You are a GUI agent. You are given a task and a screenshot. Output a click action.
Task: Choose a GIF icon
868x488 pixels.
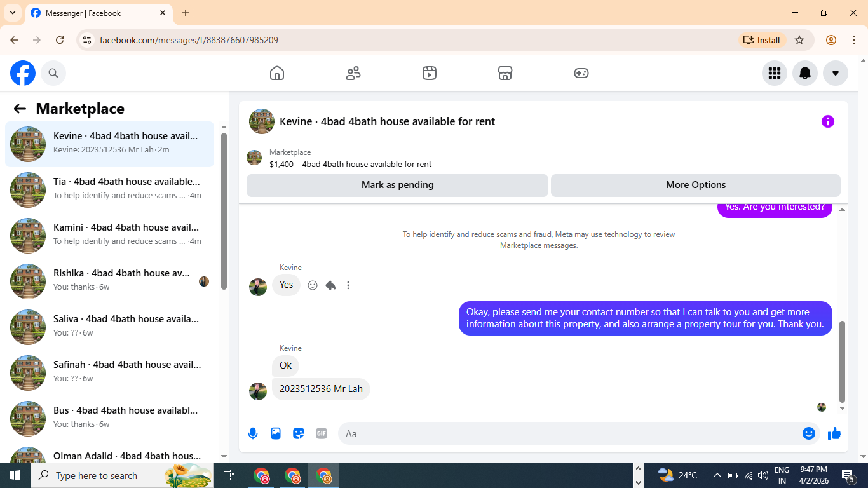(322, 433)
